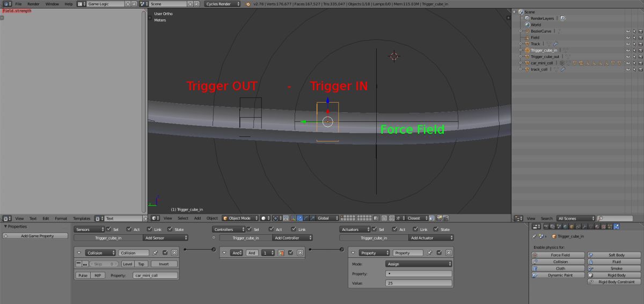Toggle visibility eye for Trigger_cube_in
The image size is (644, 304).
(628, 50)
